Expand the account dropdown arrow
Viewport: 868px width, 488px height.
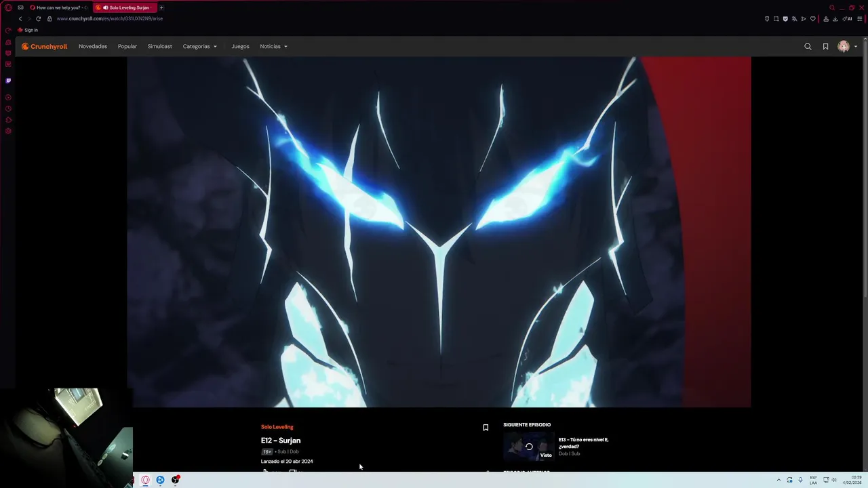click(x=856, y=47)
